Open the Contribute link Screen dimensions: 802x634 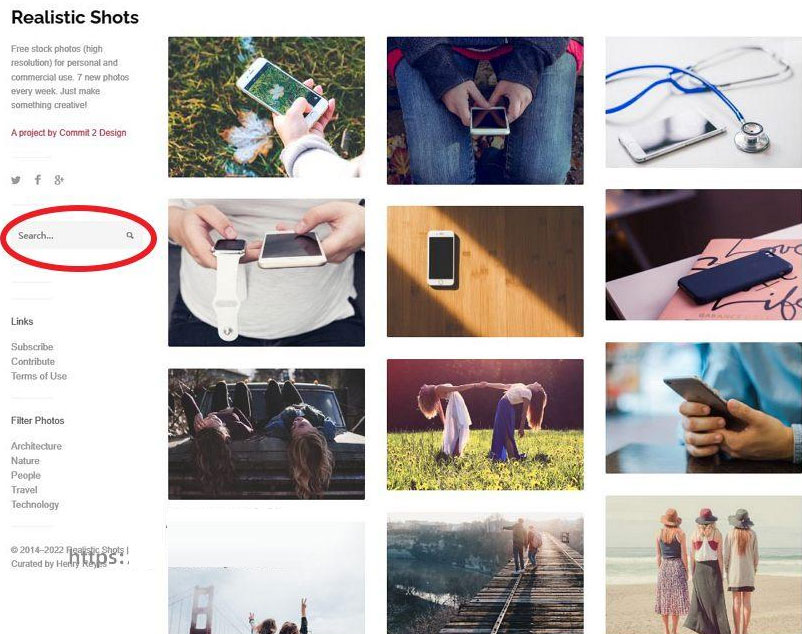pos(33,361)
